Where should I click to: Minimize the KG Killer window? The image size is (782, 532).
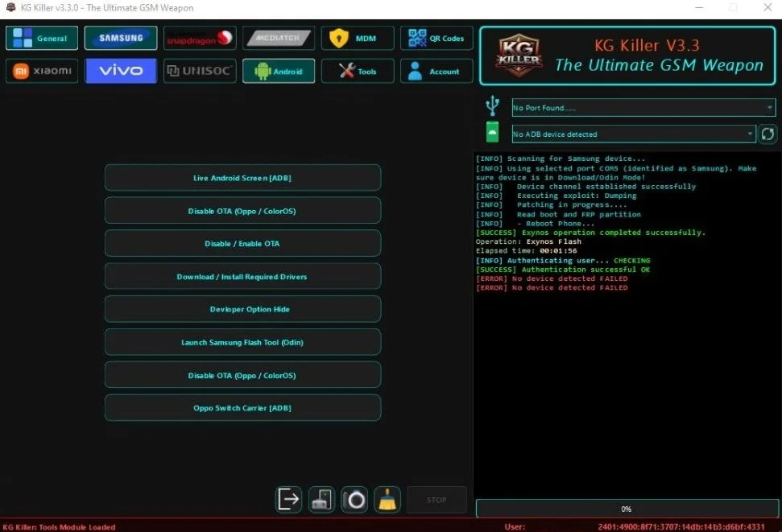tap(699, 7)
